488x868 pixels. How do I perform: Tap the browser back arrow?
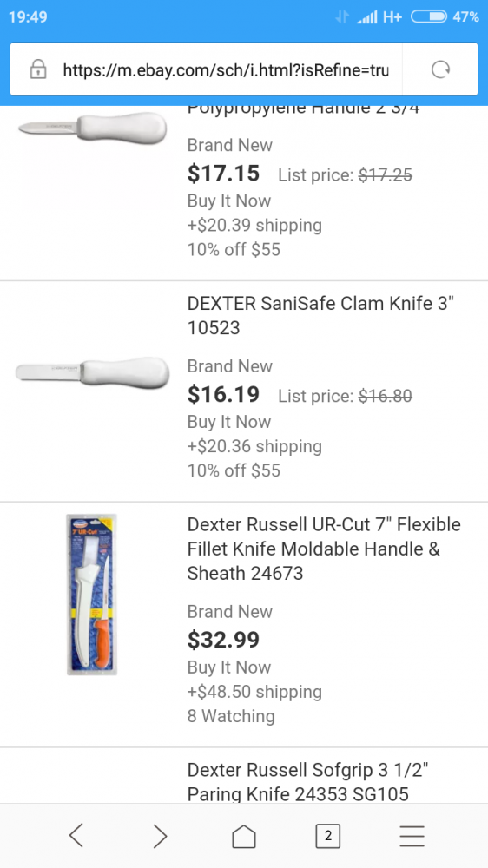tap(76, 835)
